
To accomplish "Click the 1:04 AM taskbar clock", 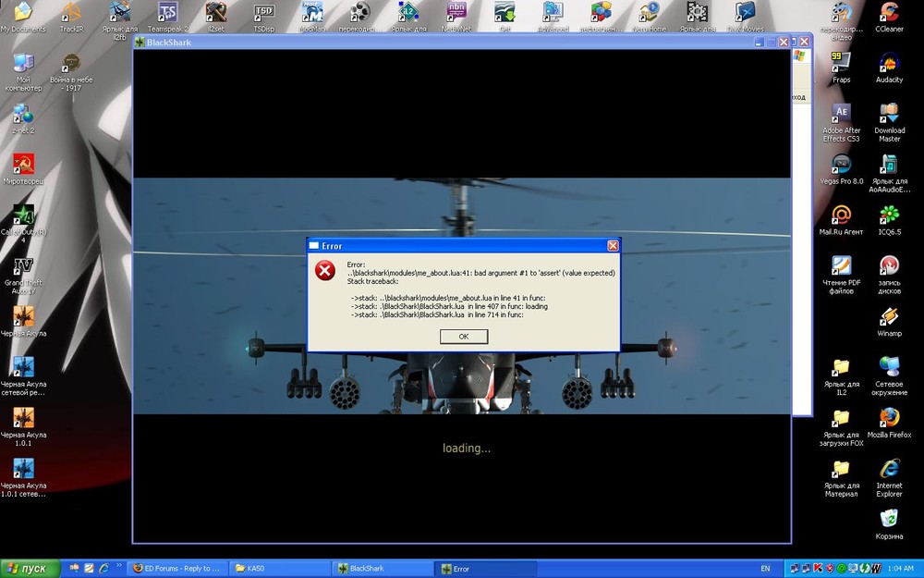I will pos(900,569).
